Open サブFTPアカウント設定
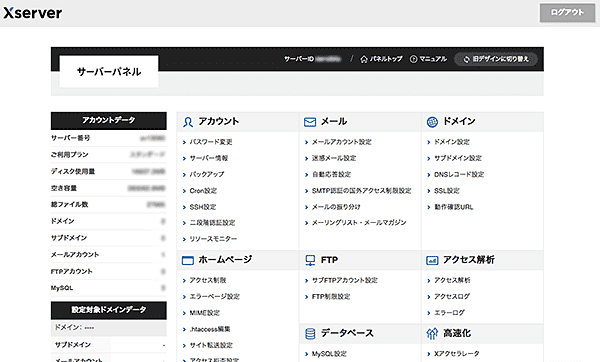 click(344, 280)
